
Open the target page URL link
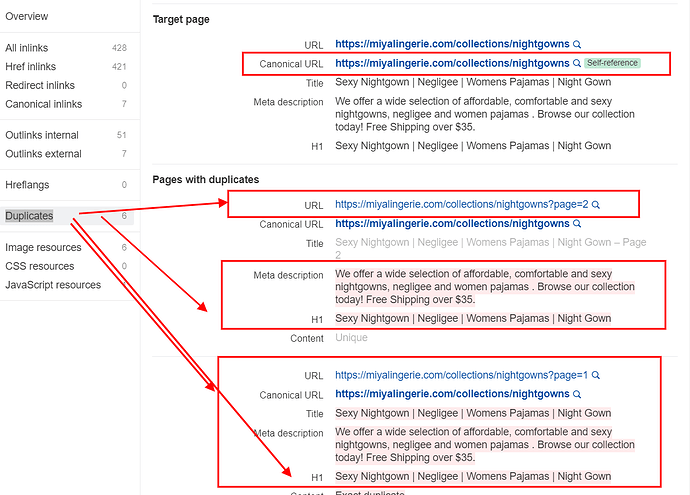click(x=452, y=44)
